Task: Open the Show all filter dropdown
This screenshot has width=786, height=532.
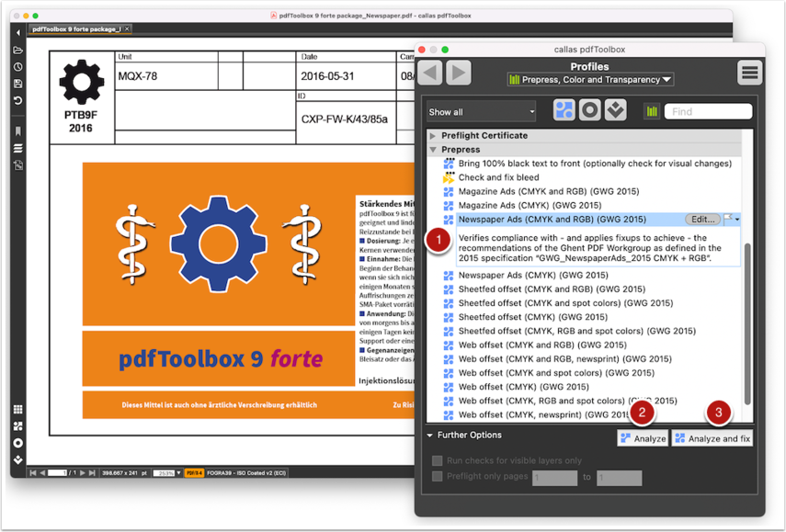Action: click(x=481, y=112)
